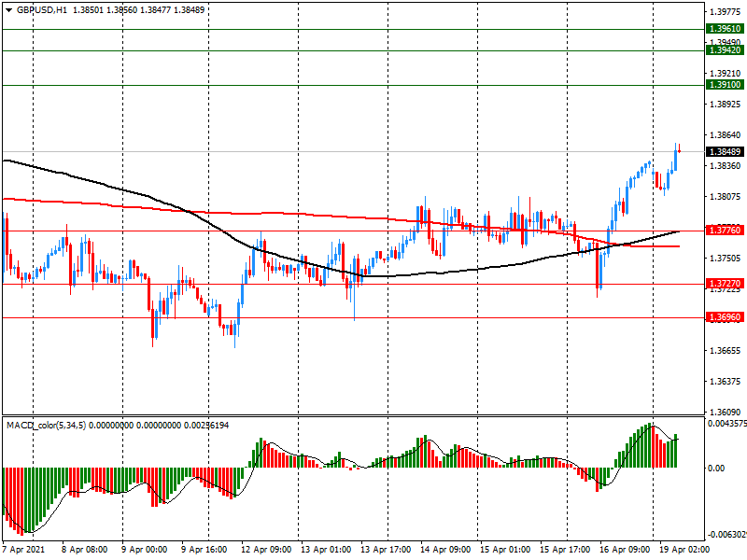Select the tallest green MACD histogram bar

click(x=649, y=445)
